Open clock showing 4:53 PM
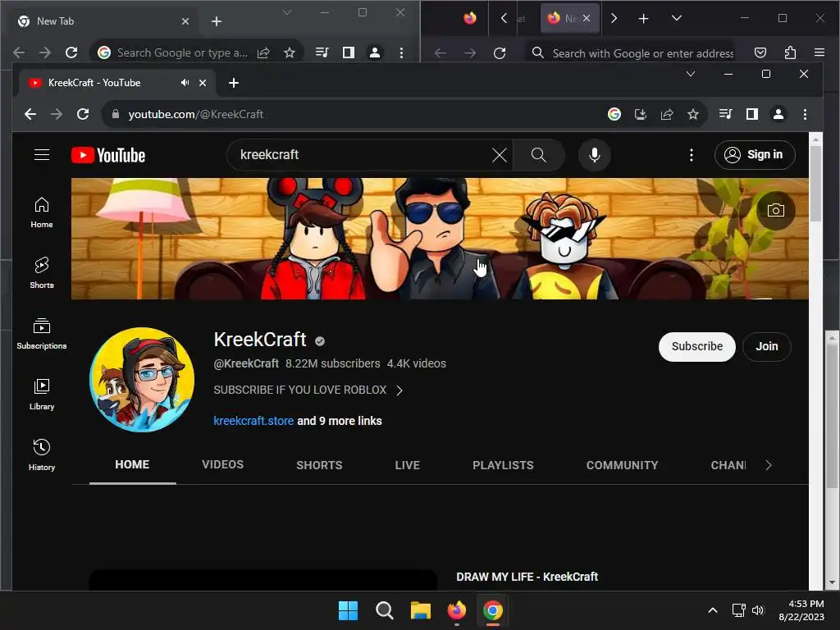This screenshot has width=840, height=630. point(801,610)
